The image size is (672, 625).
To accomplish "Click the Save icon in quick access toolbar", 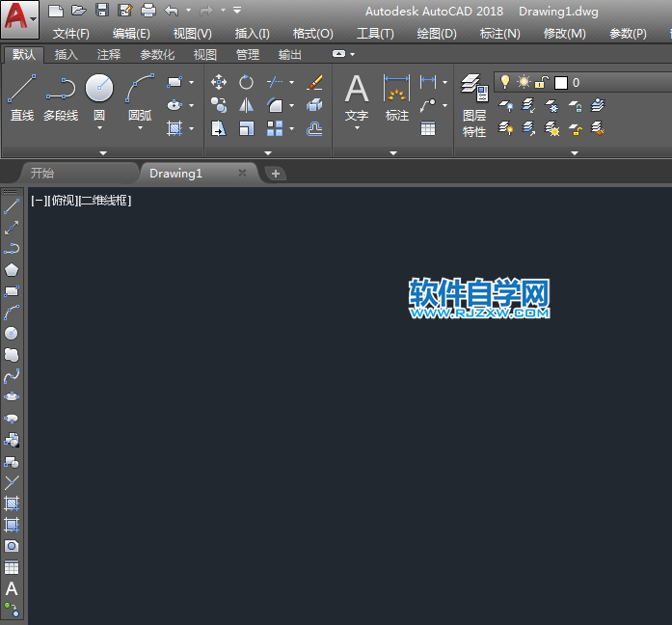I will [102, 11].
